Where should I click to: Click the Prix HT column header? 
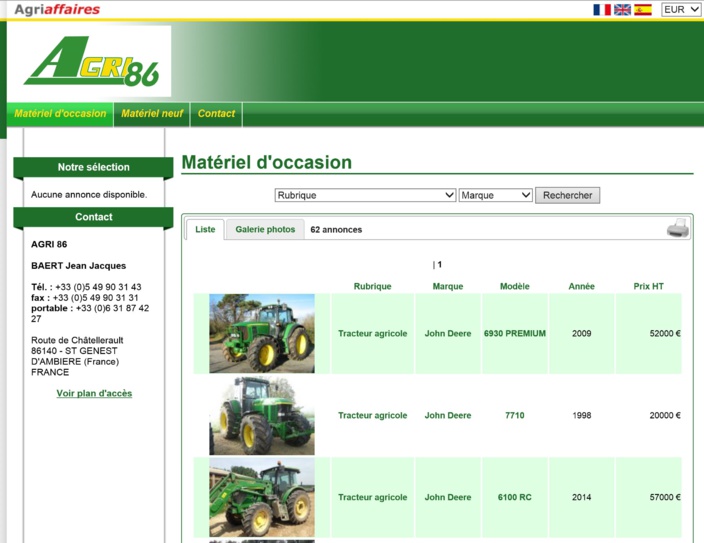coord(648,287)
